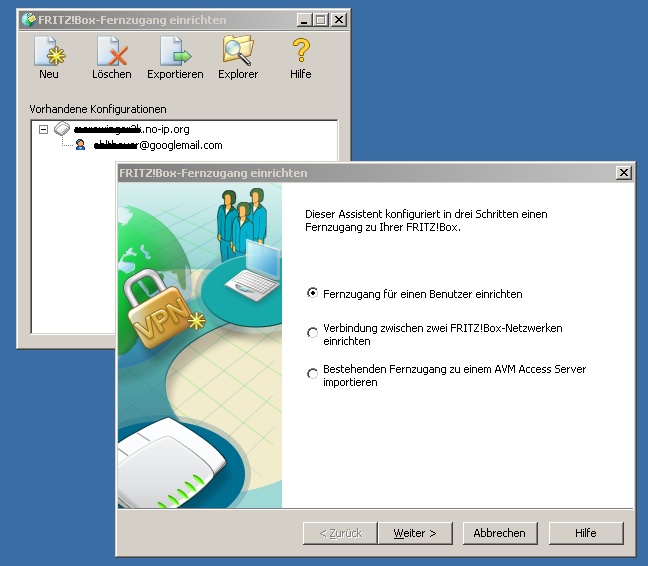The image size is (648, 566).
Task: Open the Explorer toolbar icon
Action: tap(238, 51)
